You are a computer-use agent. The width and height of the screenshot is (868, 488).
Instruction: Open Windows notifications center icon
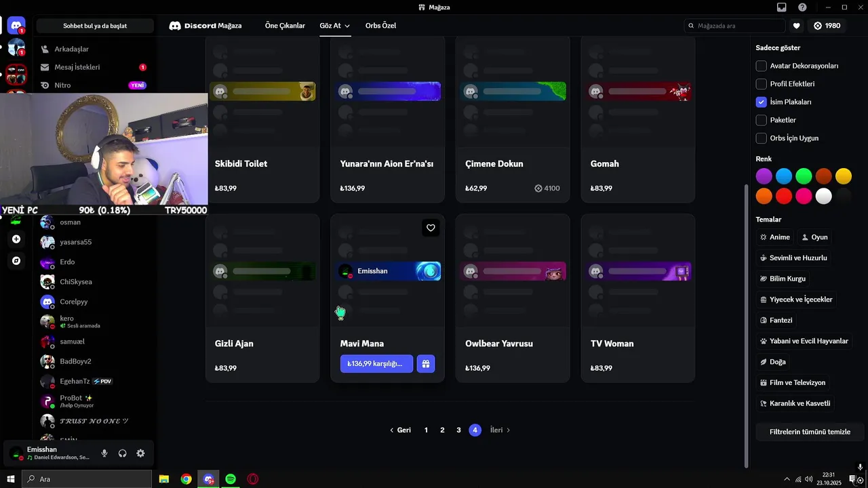tap(853, 479)
